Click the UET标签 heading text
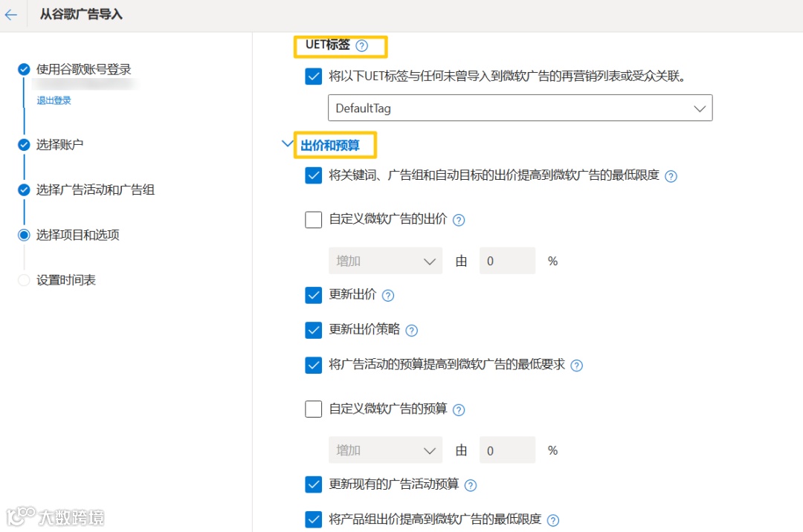The height and width of the screenshot is (532, 803). (x=328, y=45)
